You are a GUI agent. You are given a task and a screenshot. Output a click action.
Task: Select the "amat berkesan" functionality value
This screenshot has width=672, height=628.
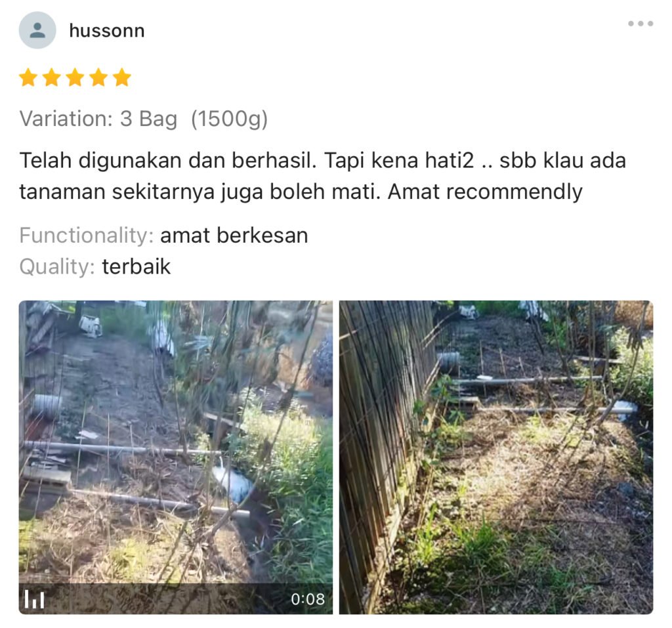[234, 236]
